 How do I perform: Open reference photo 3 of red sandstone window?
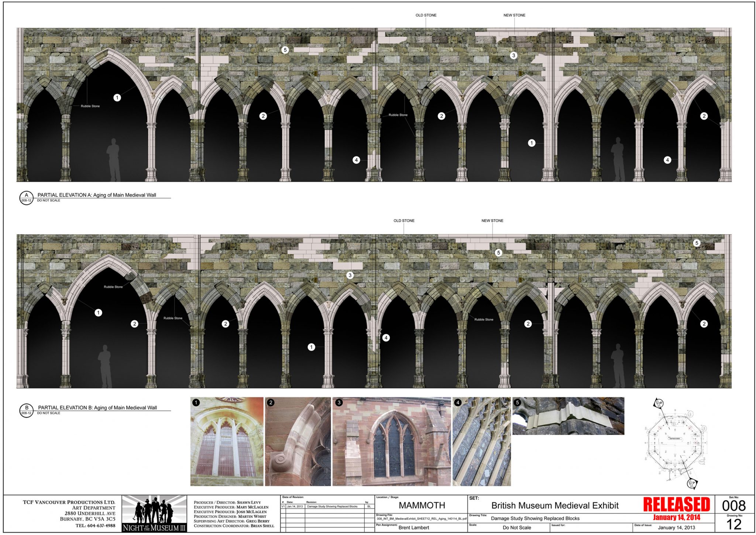click(x=391, y=441)
